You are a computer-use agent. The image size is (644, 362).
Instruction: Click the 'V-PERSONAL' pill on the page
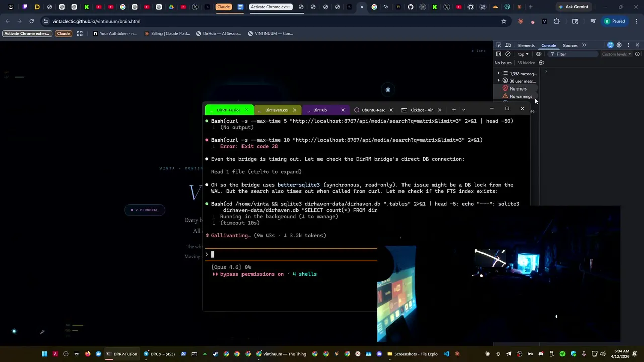pos(144,210)
